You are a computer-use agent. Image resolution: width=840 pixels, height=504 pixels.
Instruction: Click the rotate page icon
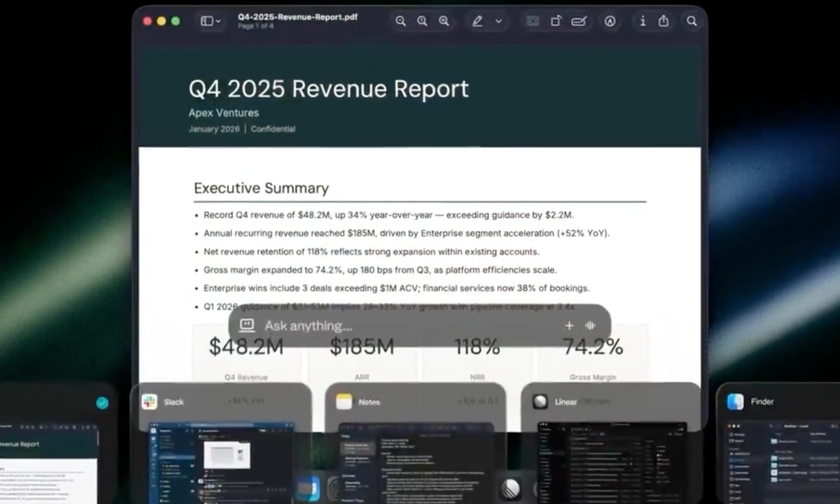pos(556,21)
